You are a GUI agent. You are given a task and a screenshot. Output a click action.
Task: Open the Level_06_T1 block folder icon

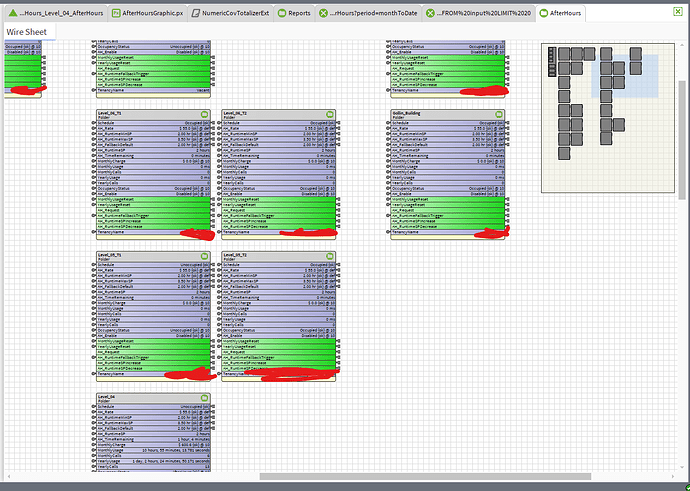(x=204, y=114)
